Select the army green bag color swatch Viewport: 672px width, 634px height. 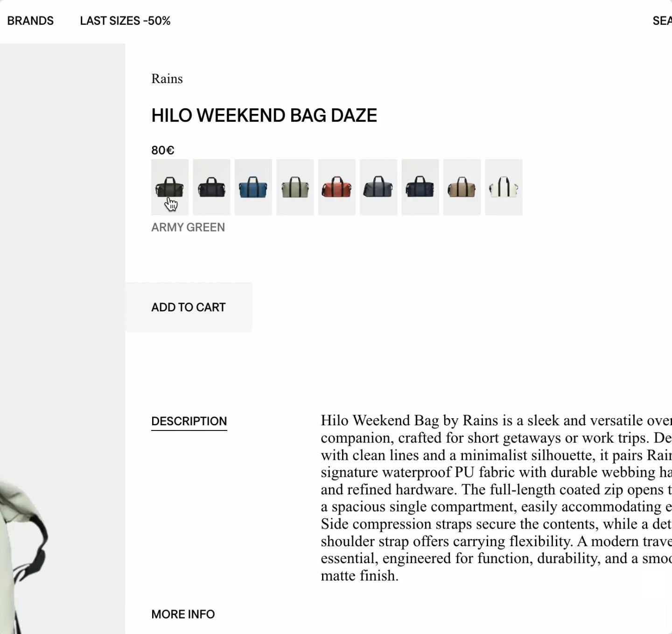coord(170,187)
